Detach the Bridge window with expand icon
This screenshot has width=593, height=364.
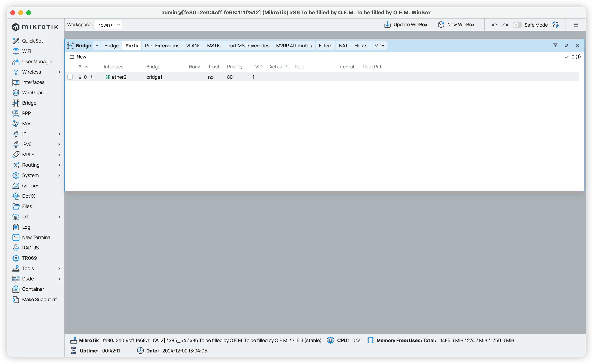pos(566,46)
